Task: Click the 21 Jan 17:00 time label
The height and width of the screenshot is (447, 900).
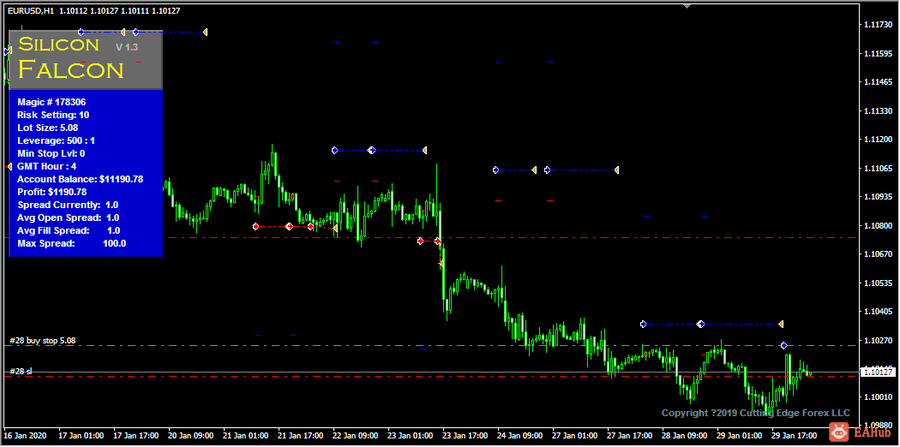Action: [300, 436]
